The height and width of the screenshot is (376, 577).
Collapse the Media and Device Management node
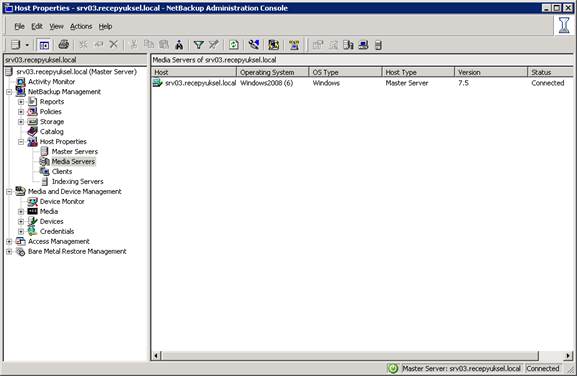point(9,191)
